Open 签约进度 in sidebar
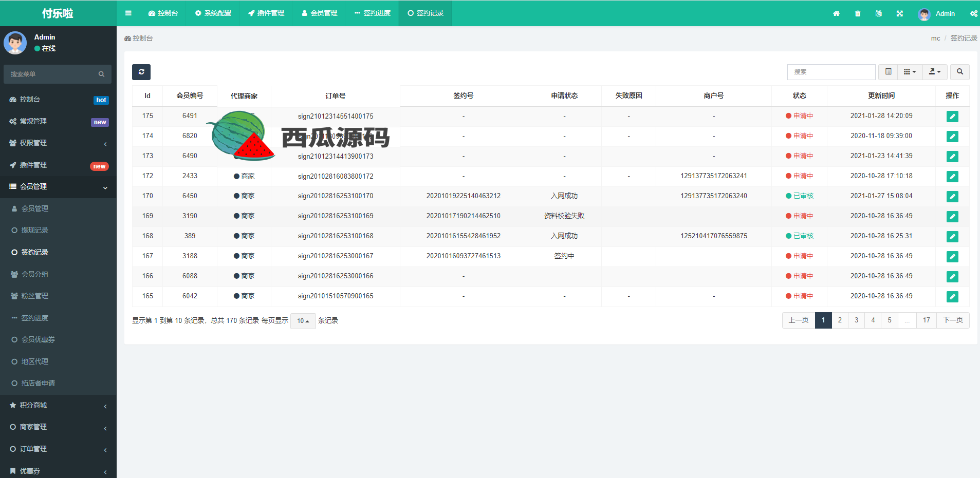The width and height of the screenshot is (980, 478). point(58,318)
